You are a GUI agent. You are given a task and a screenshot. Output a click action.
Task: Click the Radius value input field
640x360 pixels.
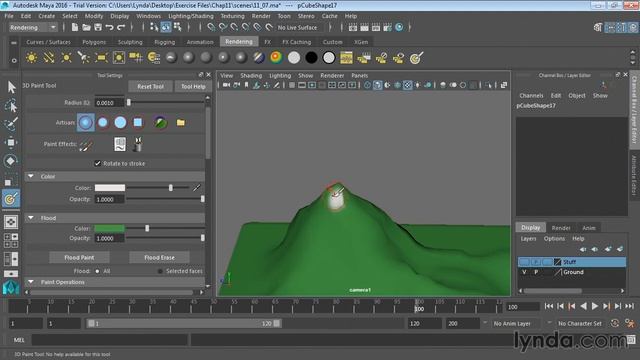tap(109, 103)
